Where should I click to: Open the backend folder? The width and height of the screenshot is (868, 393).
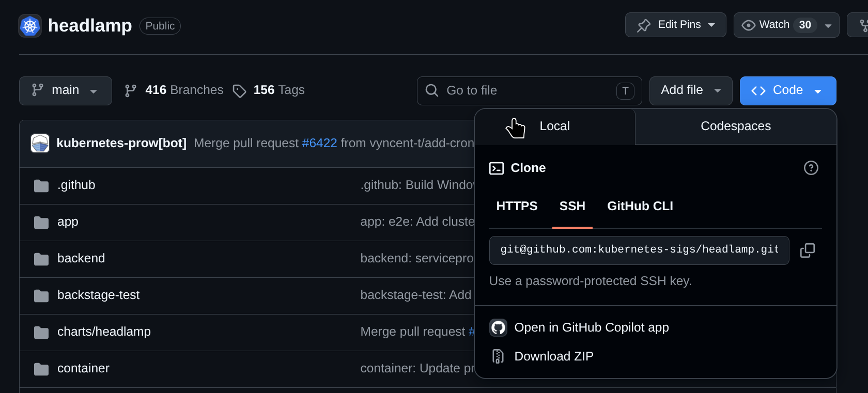[x=81, y=259]
